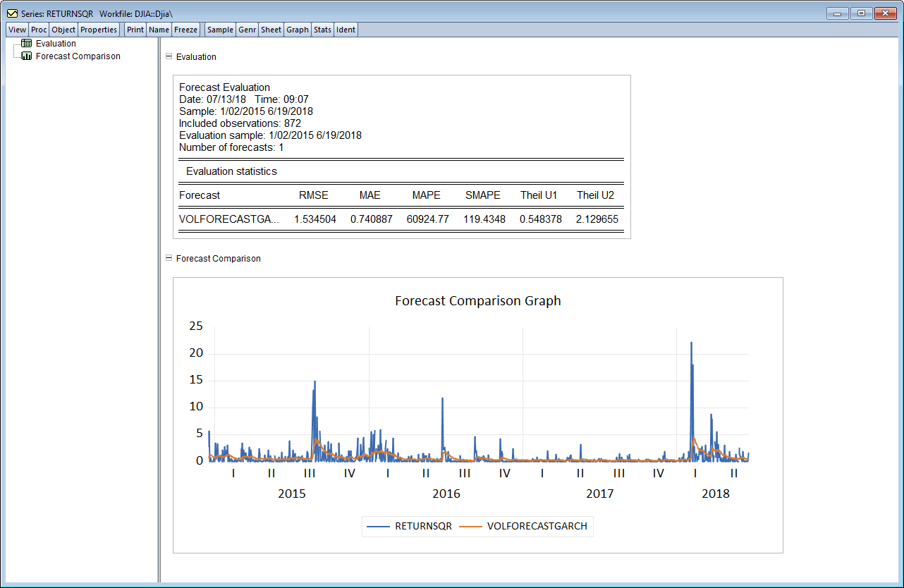The width and height of the screenshot is (904, 588).
Task: Click the RMSE value 1.534504
Action: point(315,219)
